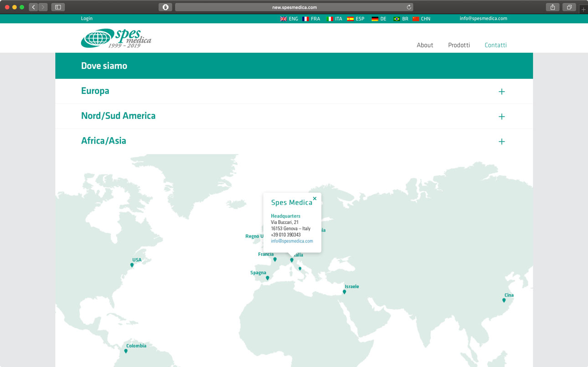The image size is (588, 367).
Task: Click the Via Buccari, 21 address line
Action: tap(284, 222)
